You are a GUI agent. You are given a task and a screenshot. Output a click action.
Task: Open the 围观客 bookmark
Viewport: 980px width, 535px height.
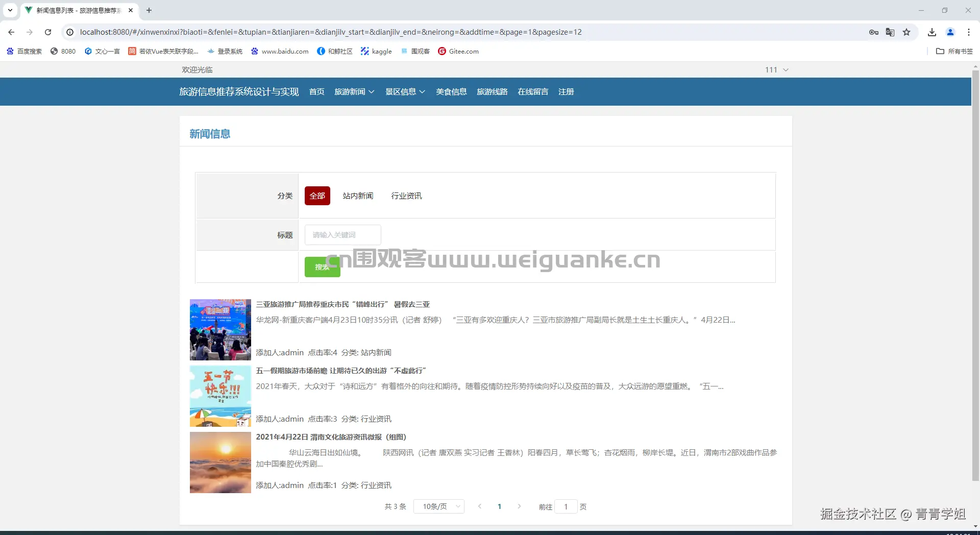coord(415,51)
